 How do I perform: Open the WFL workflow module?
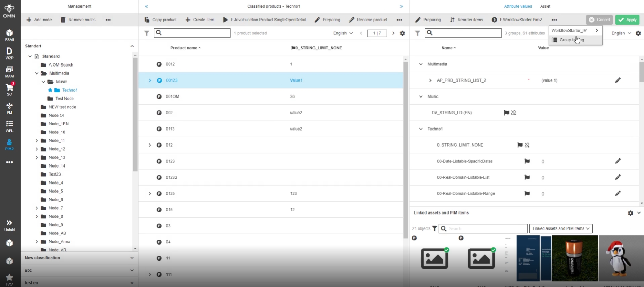tap(9, 126)
